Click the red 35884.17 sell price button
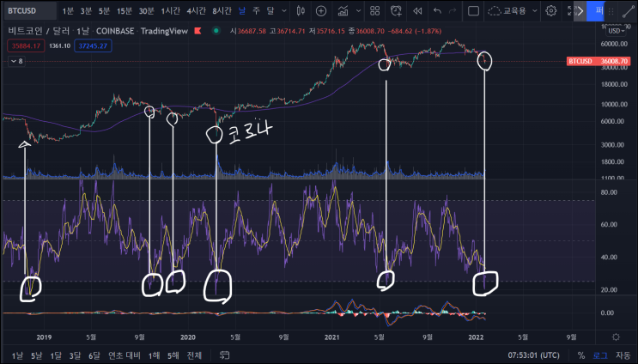The image size is (638, 364). [26, 45]
